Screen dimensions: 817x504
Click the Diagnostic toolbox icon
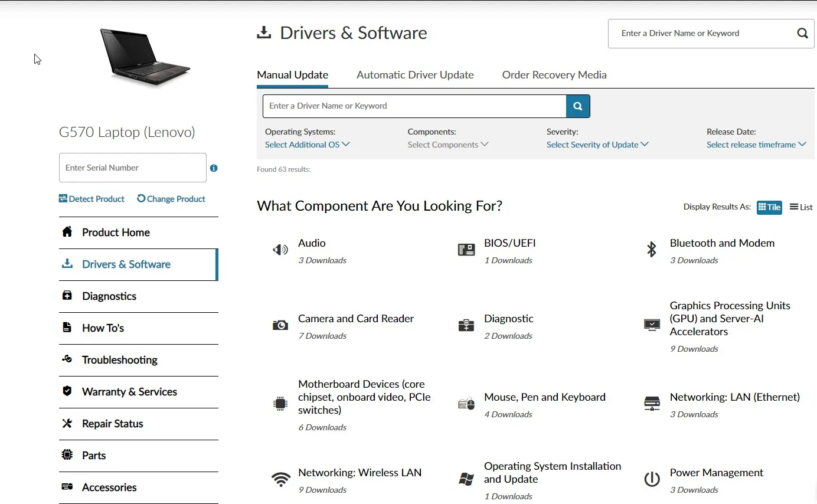coord(466,325)
